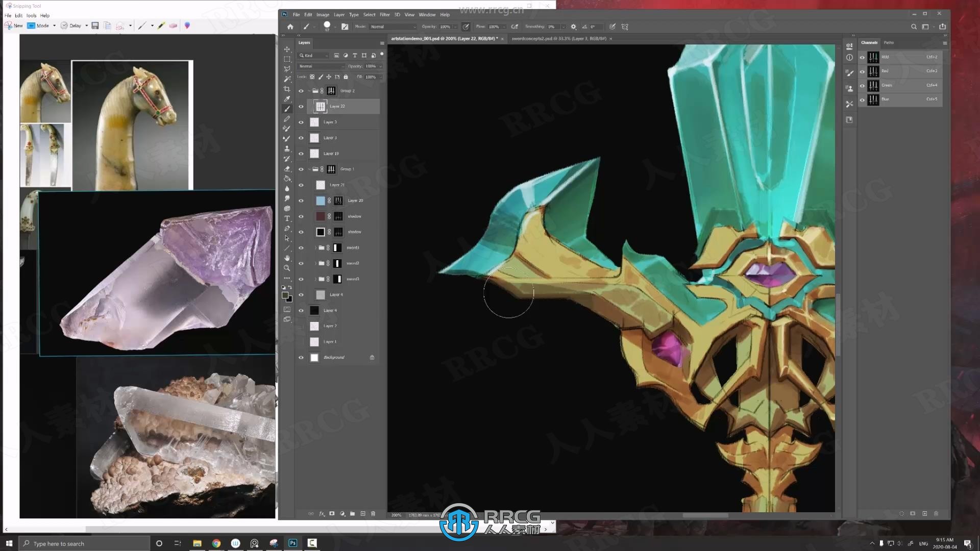Open layer Kind filter dropdown

point(314,56)
